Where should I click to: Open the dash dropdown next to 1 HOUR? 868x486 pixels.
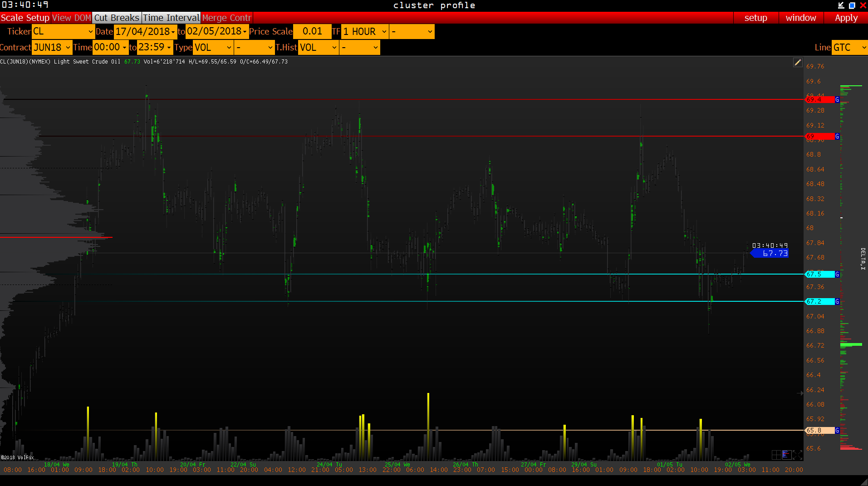(x=412, y=32)
